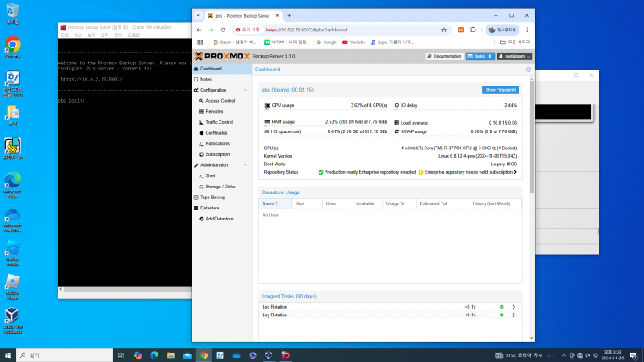Open Access Control settings
This screenshot has height=362, width=644.
(219, 101)
